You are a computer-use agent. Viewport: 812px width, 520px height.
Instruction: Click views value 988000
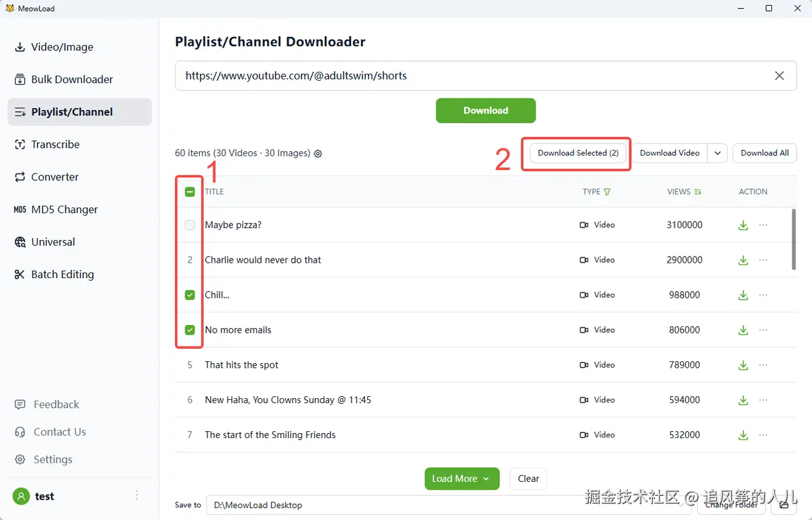click(x=684, y=295)
